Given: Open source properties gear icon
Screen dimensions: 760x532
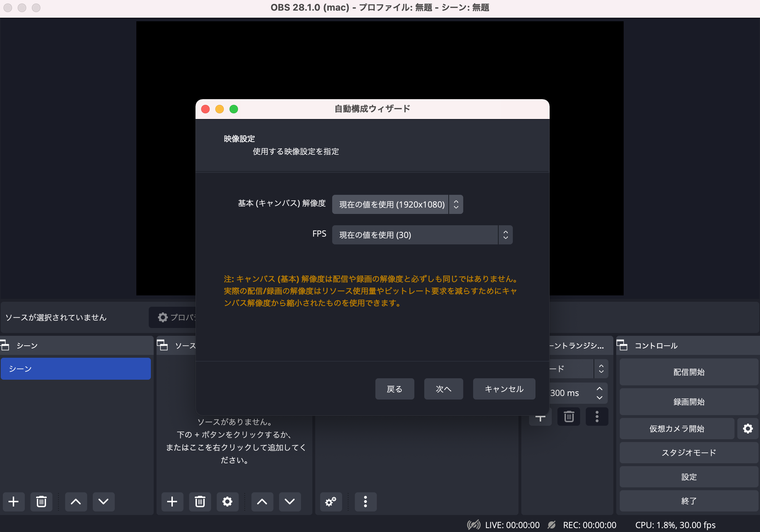Looking at the screenshot, I should 227,502.
